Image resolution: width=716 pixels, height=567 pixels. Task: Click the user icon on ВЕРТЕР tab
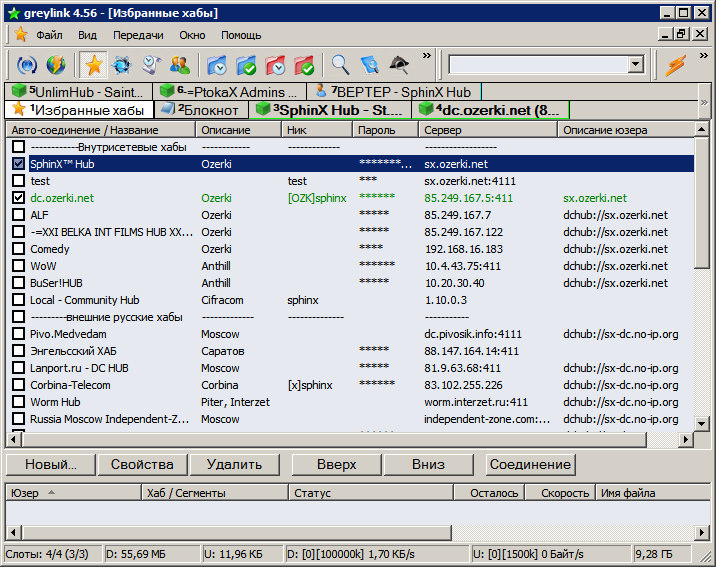321,90
